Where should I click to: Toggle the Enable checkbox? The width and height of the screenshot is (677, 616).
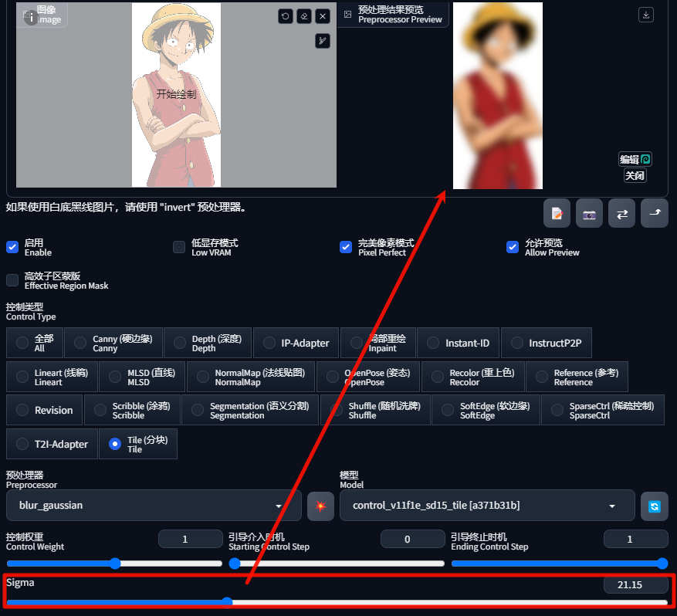(x=12, y=247)
